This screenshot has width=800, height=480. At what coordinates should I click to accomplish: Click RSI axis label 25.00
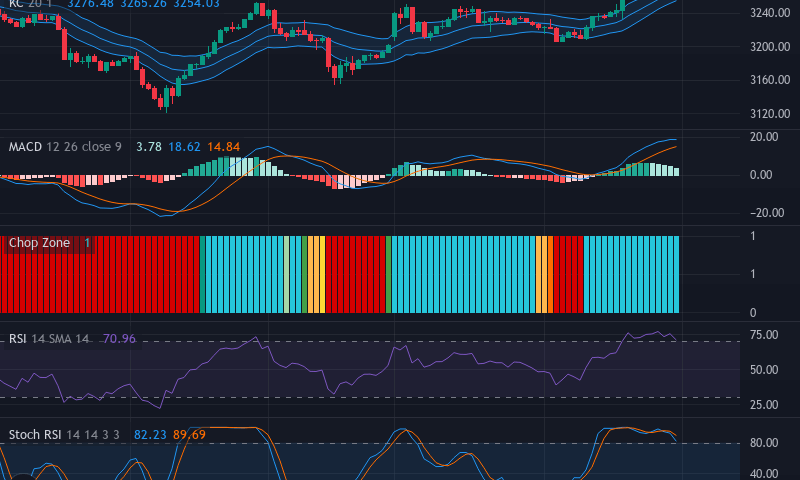click(x=764, y=405)
